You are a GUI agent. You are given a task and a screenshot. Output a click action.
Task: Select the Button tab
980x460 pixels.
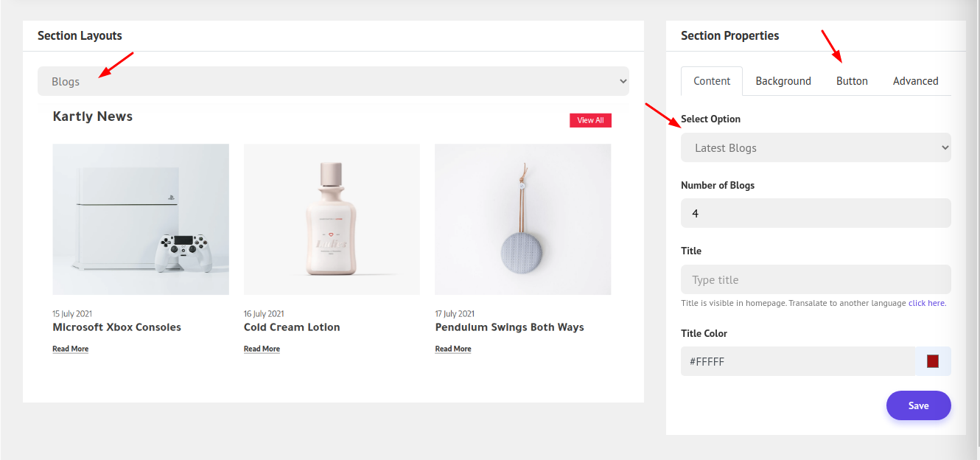point(852,81)
